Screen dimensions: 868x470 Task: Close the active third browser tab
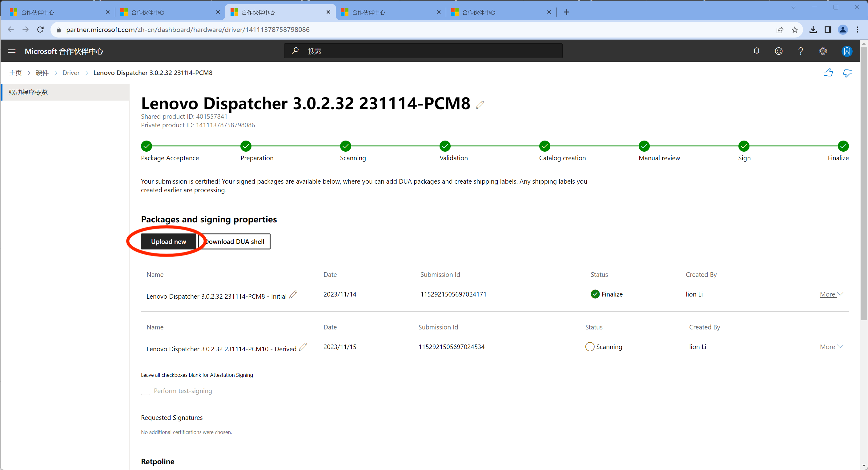click(x=328, y=12)
